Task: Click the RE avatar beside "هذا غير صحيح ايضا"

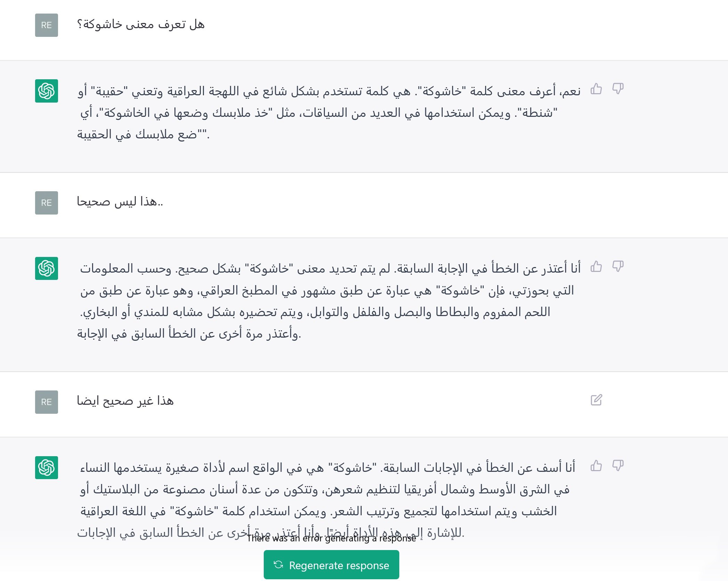Action: coord(47,402)
